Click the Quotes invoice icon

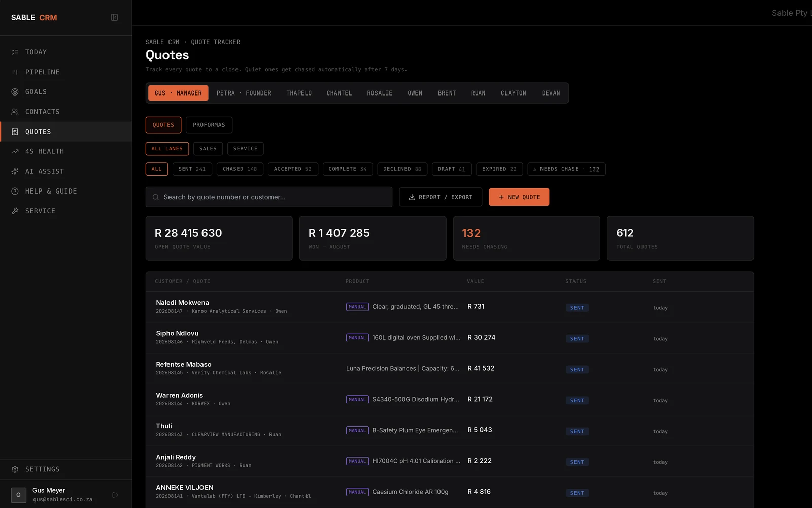15,132
